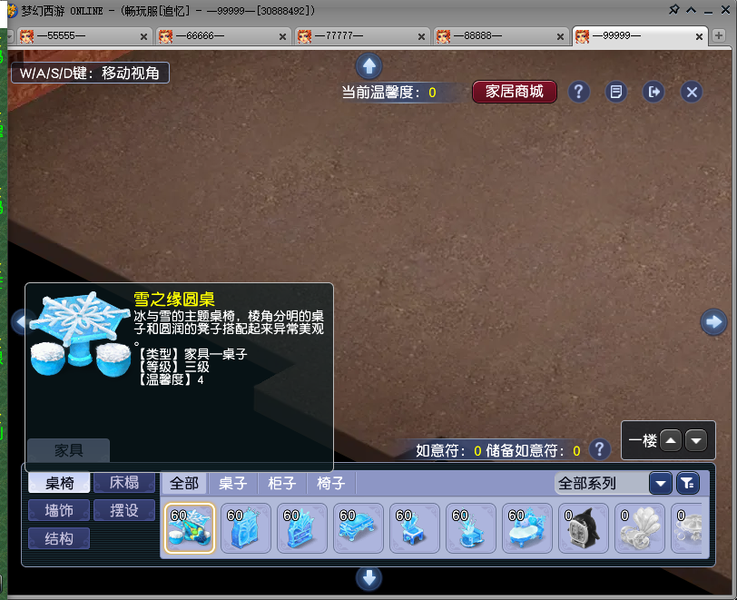Screen dimensions: 737x600
Task: Open the 家居商城 furniture shop
Action: pos(514,92)
